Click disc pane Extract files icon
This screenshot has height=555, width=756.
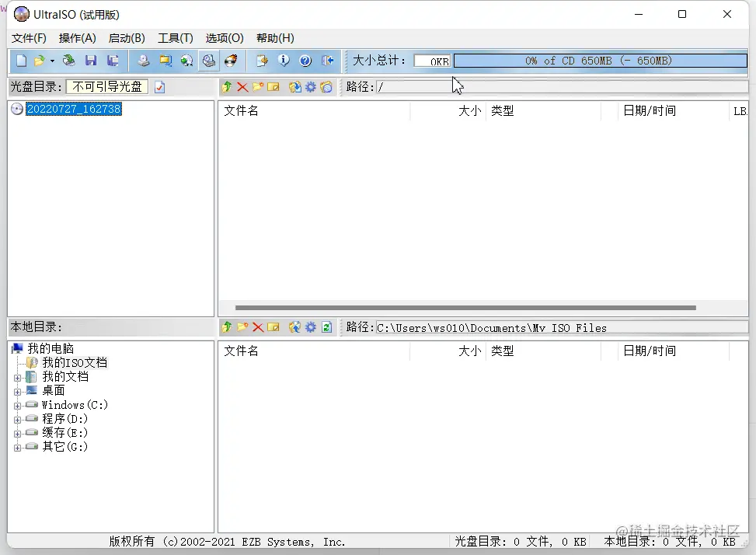click(295, 87)
